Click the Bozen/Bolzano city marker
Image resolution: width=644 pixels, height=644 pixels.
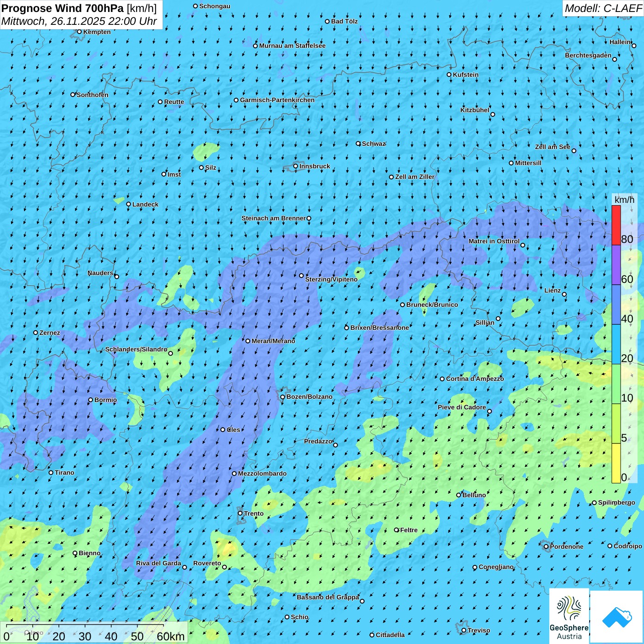tap(283, 397)
